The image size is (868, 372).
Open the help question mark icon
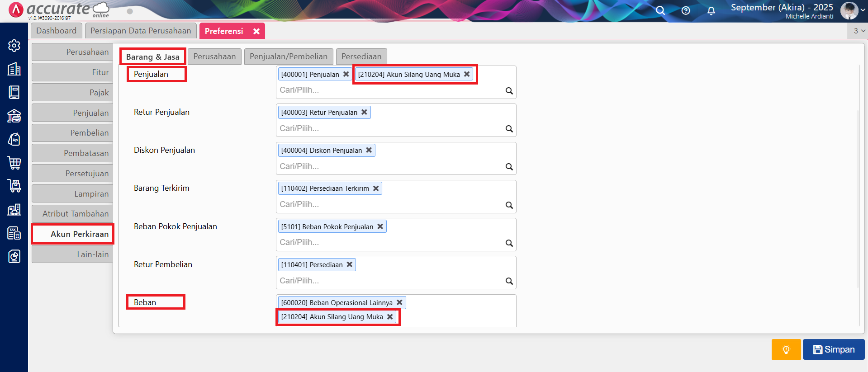686,11
